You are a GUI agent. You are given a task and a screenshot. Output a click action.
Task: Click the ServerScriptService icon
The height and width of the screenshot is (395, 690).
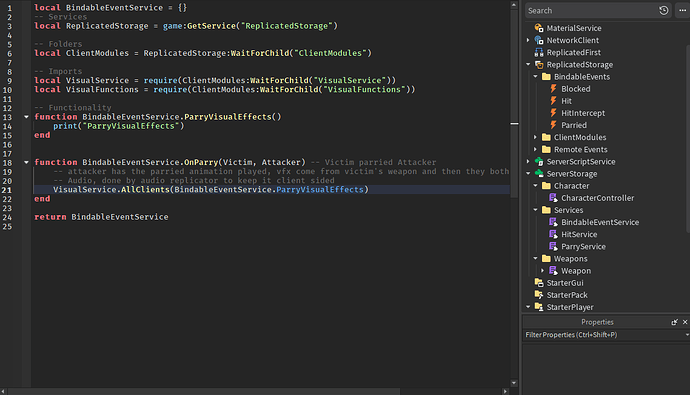tap(539, 161)
